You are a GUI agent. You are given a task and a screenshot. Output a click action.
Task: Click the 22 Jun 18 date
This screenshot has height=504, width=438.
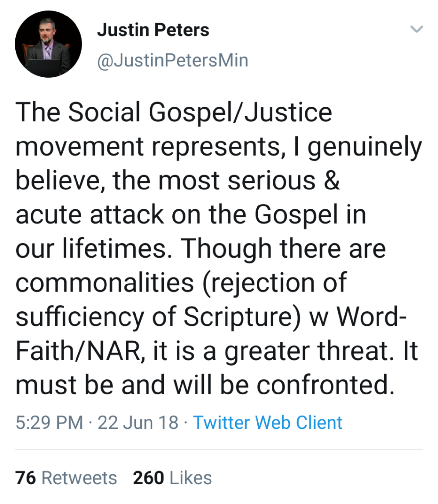pos(138,423)
